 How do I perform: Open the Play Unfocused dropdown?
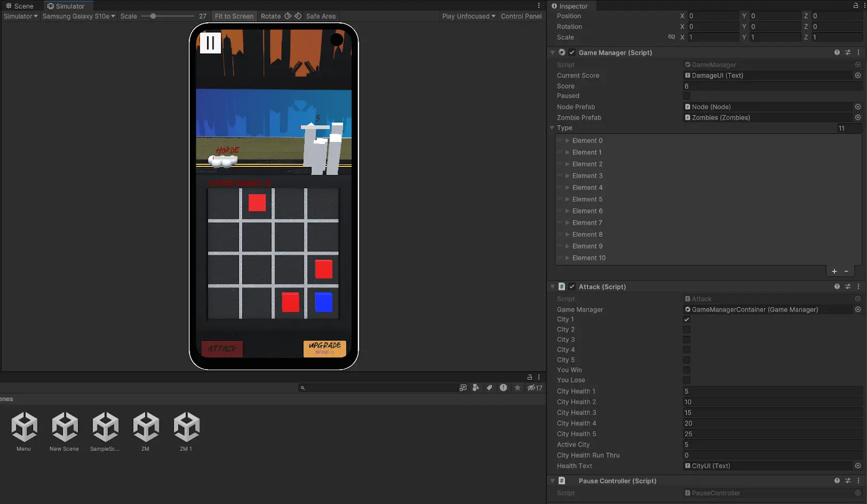469,16
